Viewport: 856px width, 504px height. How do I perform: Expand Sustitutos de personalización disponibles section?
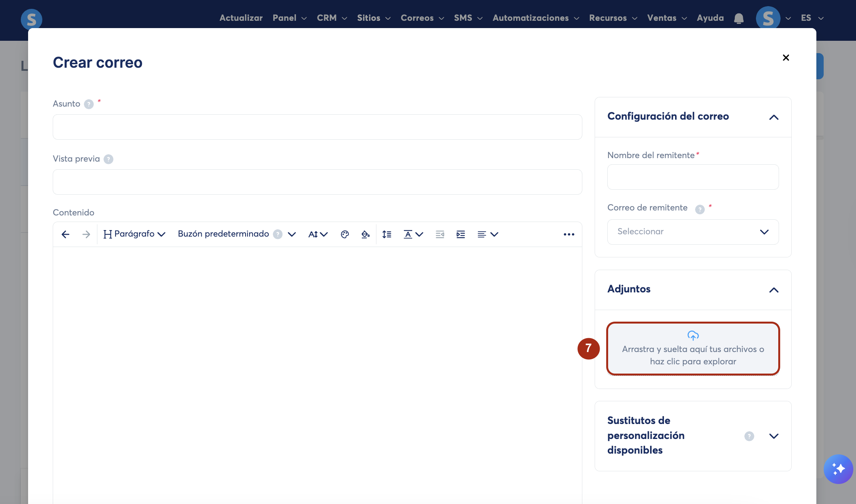(774, 436)
